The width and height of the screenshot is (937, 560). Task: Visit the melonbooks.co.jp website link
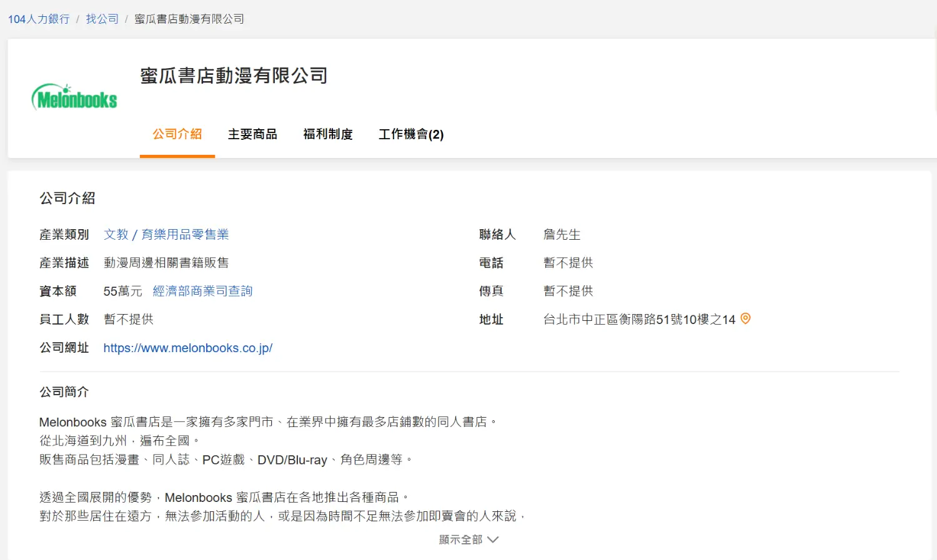pyautogui.click(x=188, y=348)
